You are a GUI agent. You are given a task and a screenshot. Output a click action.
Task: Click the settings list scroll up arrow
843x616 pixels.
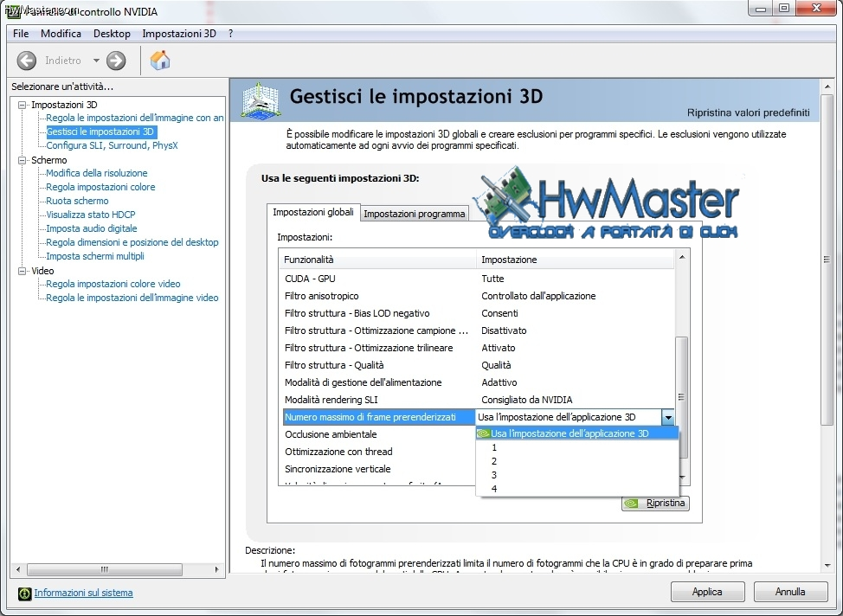coord(682,257)
